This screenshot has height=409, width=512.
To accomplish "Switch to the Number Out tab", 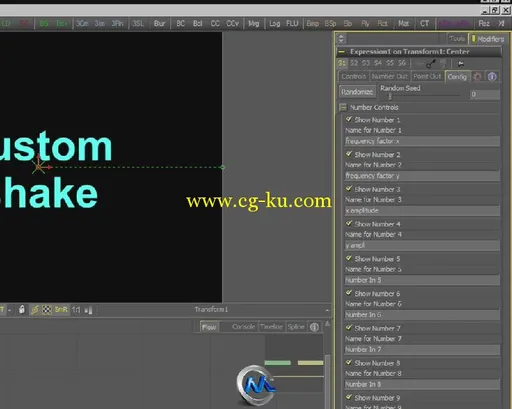I will click(x=390, y=77).
